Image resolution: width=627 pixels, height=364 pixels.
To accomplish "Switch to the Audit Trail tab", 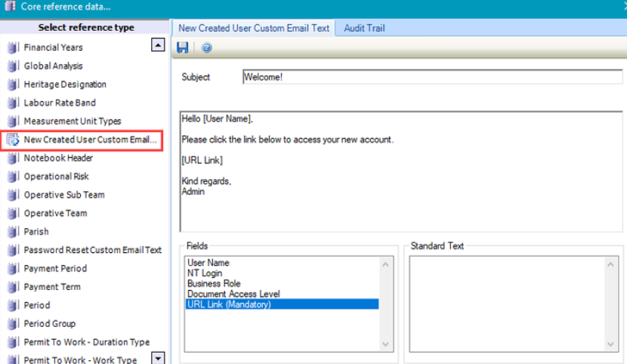I will tap(364, 28).
